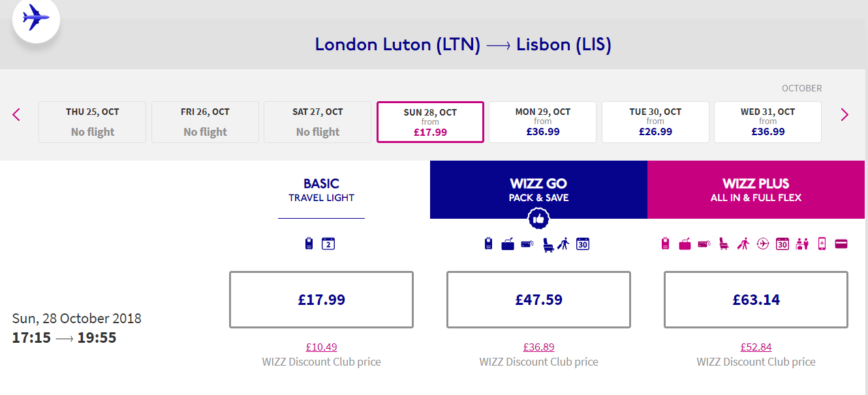Viewport: 868px width, 395px height.
Task: Click the WIZZ PLUS credit card icon
Action: 841,244
